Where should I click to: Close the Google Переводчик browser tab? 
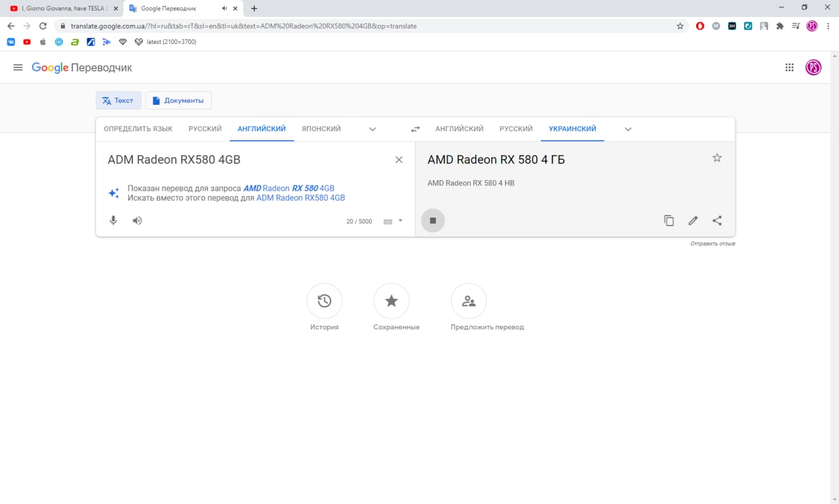pyautogui.click(x=235, y=9)
